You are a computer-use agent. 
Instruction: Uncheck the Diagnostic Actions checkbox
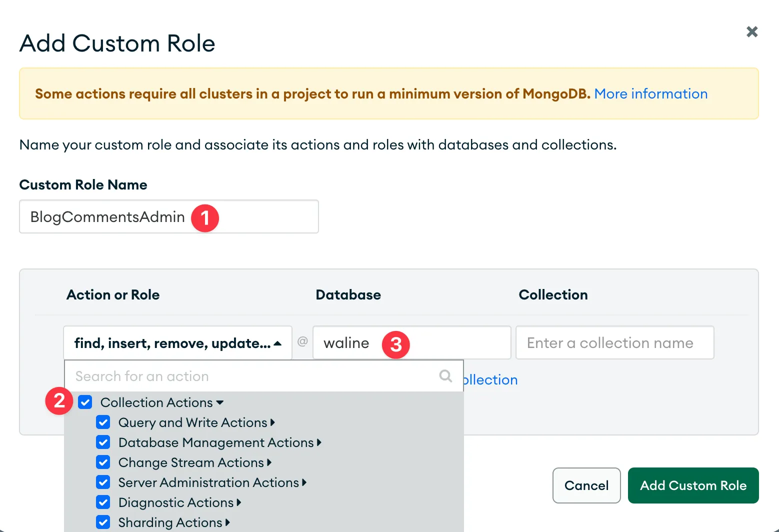[x=103, y=502]
